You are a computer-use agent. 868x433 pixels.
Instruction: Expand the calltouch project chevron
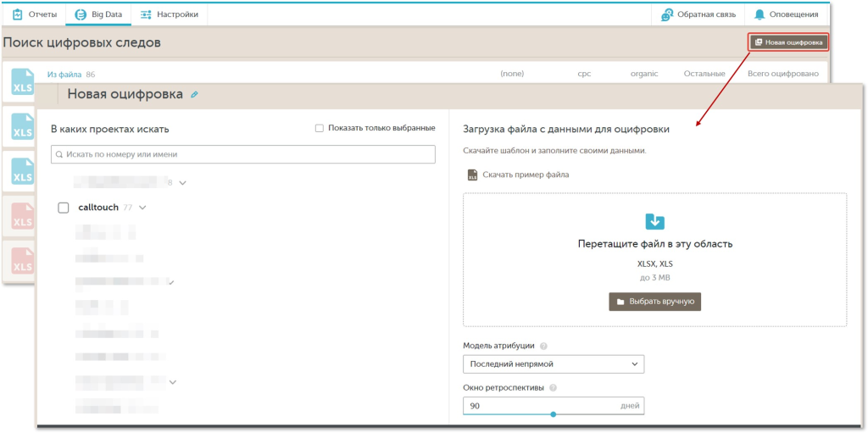click(142, 208)
